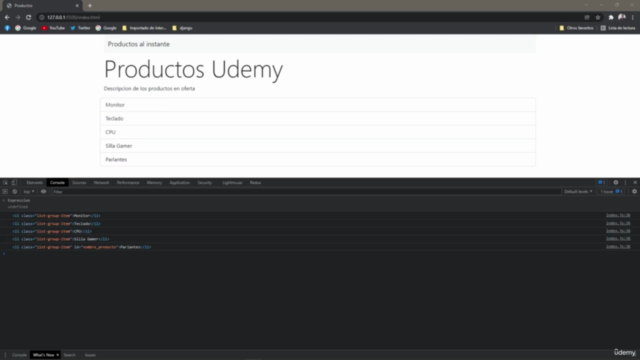Click the 1 Issue button
The width and height of the screenshot is (640, 360).
tap(611, 191)
